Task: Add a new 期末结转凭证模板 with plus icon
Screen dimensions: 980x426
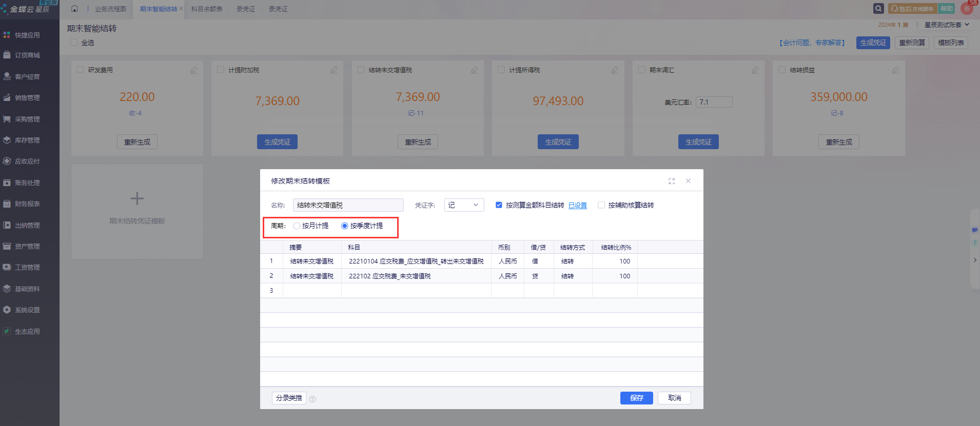Action: [x=137, y=198]
